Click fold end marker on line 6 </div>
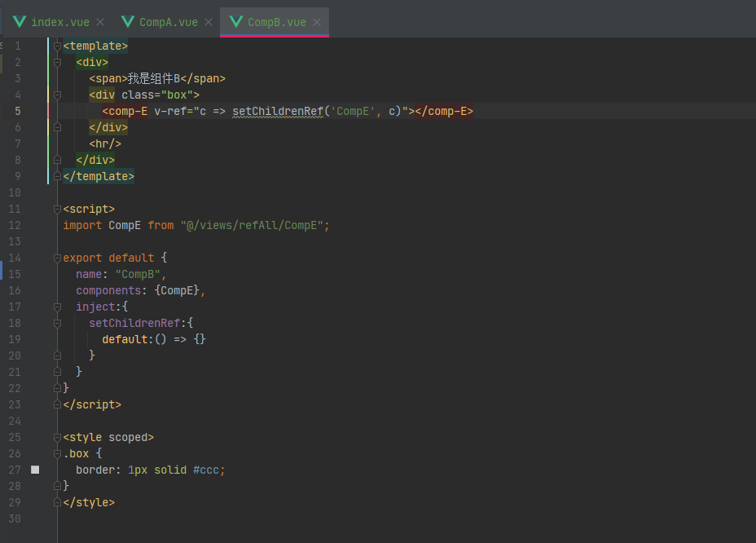The height and width of the screenshot is (543, 756). 57,127
